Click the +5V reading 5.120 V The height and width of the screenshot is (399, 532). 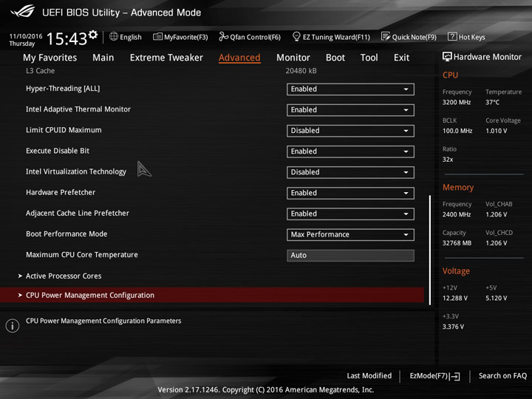coord(496,299)
